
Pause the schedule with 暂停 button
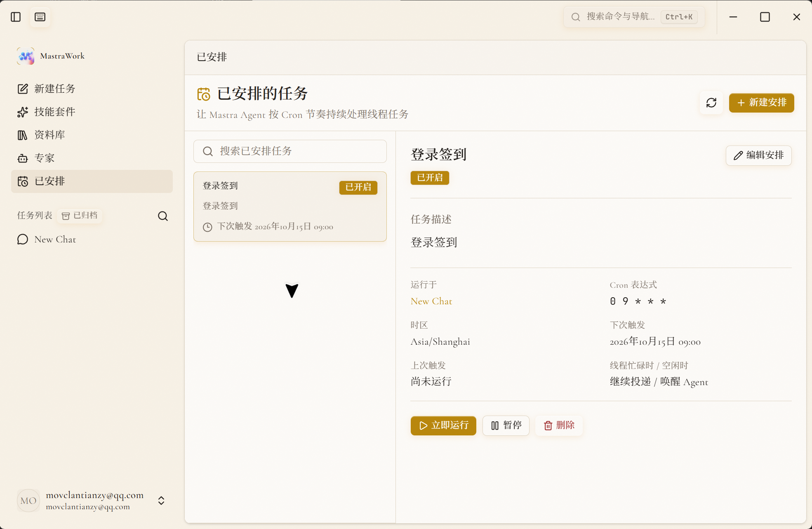506,426
